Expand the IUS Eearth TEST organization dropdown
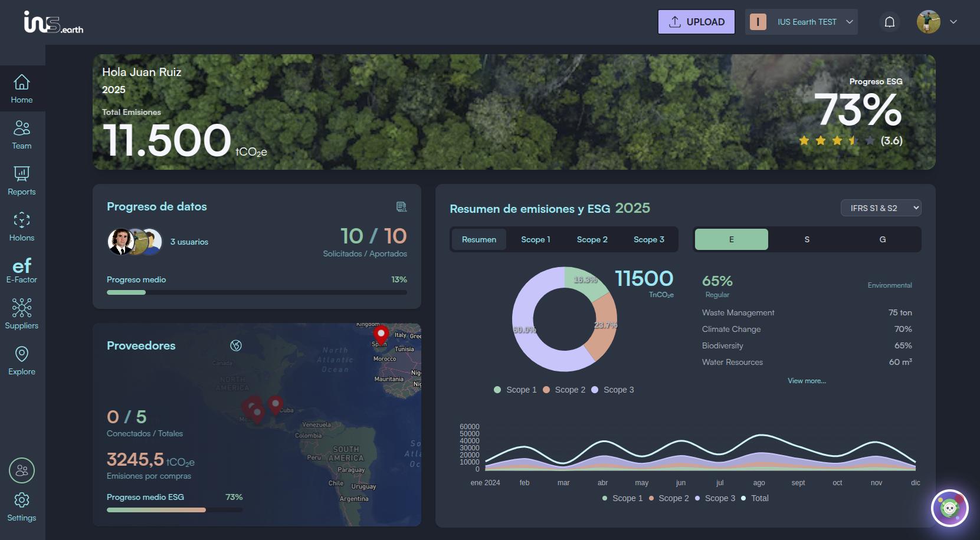 point(801,22)
